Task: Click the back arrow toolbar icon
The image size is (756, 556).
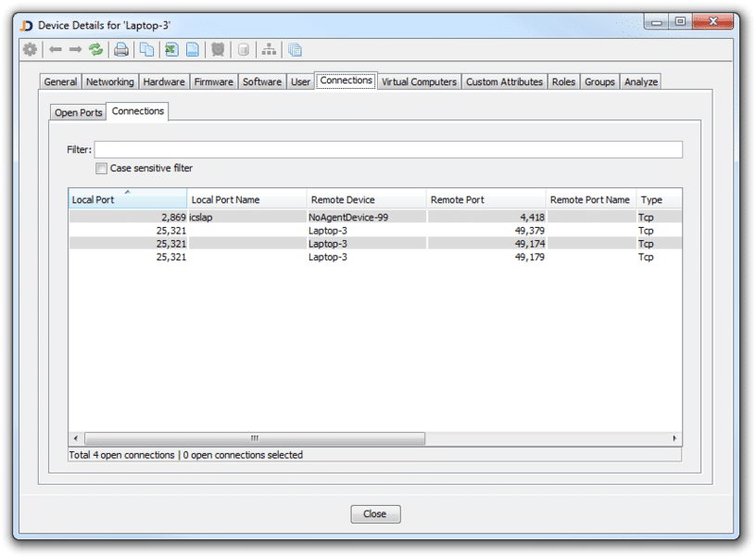Action: [x=56, y=50]
